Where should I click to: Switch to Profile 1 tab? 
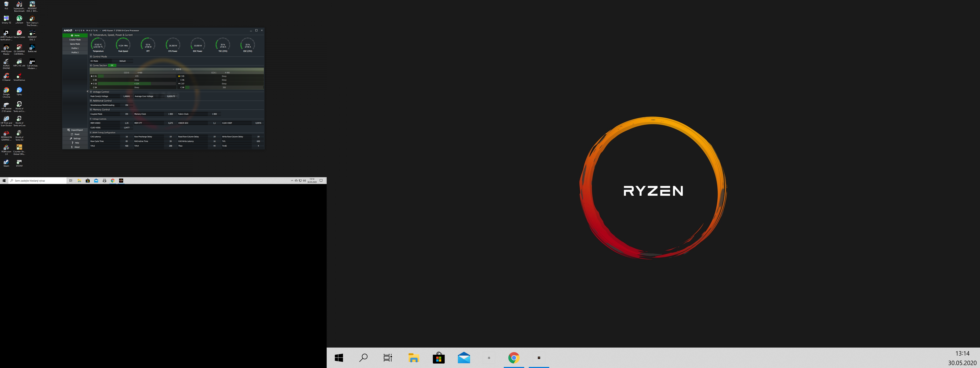pyautogui.click(x=75, y=48)
